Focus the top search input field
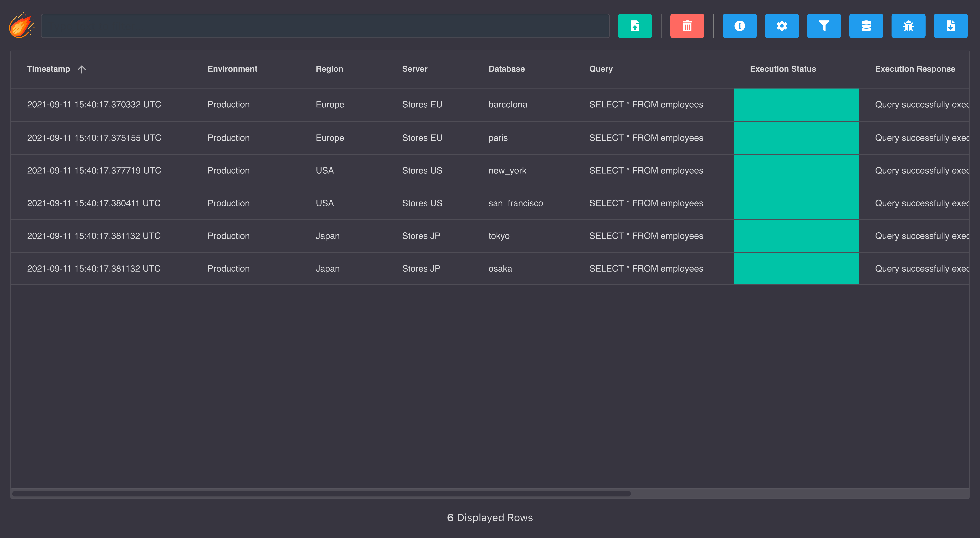 325,26
